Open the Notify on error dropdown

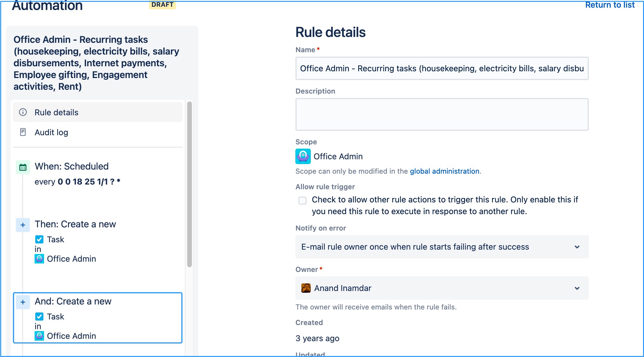click(x=442, y=247)
